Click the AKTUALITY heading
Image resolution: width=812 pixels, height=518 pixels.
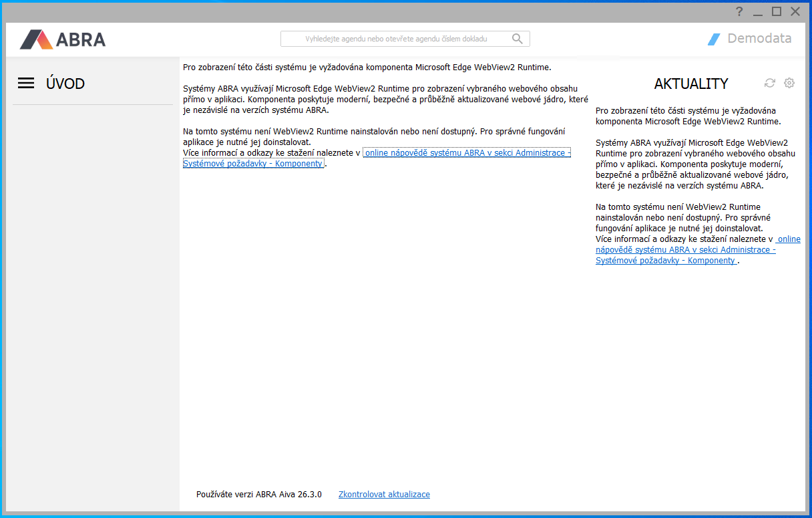pos(691,84)
